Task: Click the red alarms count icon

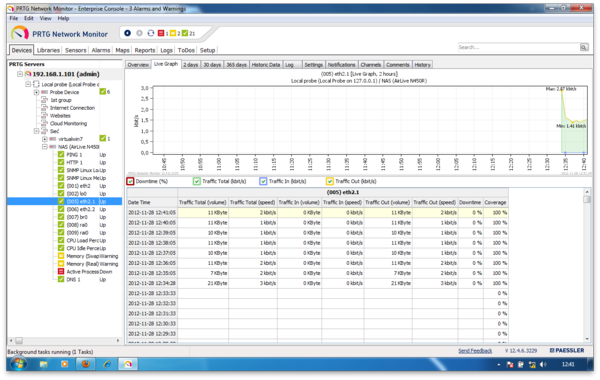Action: (x=161, y=33)
